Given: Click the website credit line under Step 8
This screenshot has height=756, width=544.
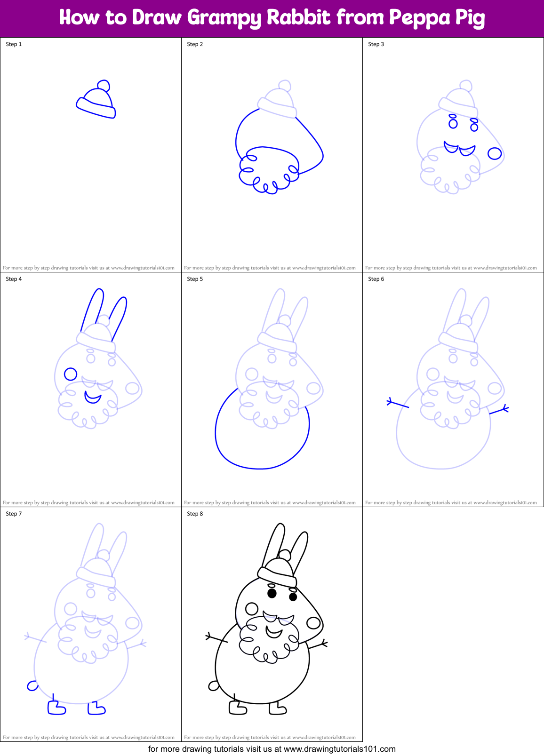Looking at the screenshot, I should point(270,737).
